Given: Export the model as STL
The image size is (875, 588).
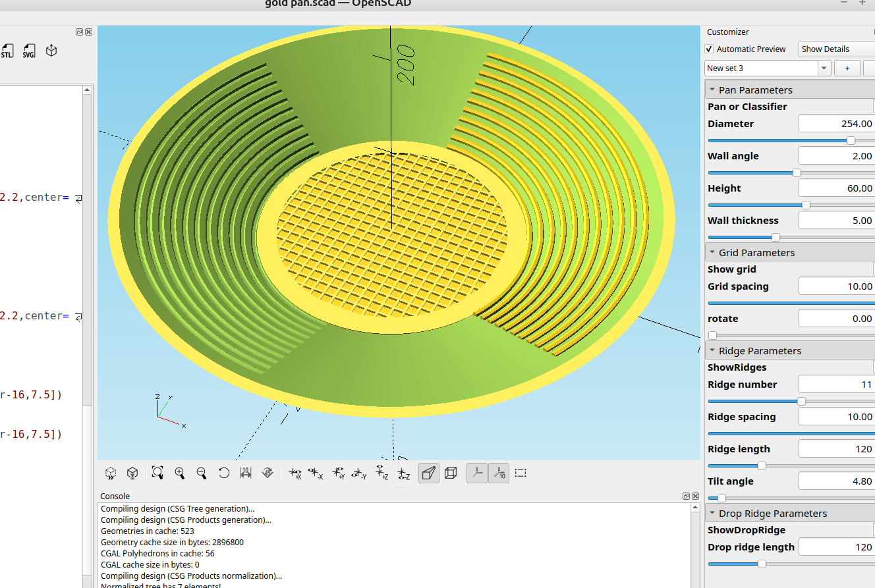Looking at the screenshot, I should pos(7,51).
